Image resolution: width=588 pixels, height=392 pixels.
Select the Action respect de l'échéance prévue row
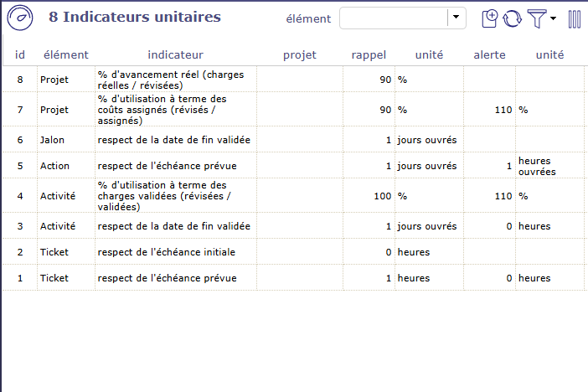click(174, 166)
